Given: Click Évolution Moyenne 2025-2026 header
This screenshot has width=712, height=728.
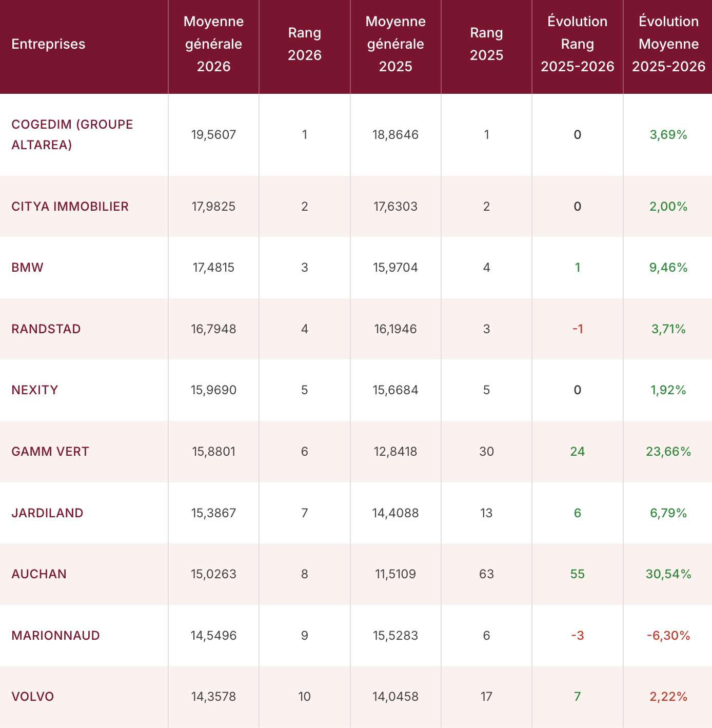Looking at the screenshot, I should pyautogui.click(x=668, y=44).
